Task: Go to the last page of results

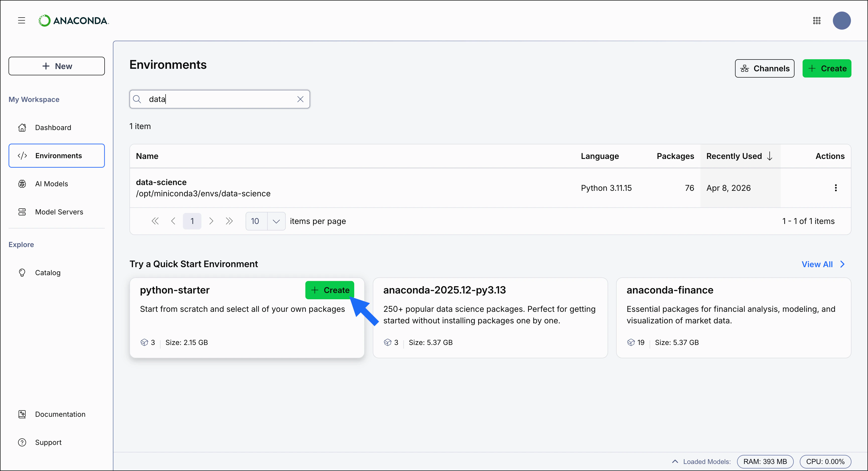Action: [x=229, y=221]
